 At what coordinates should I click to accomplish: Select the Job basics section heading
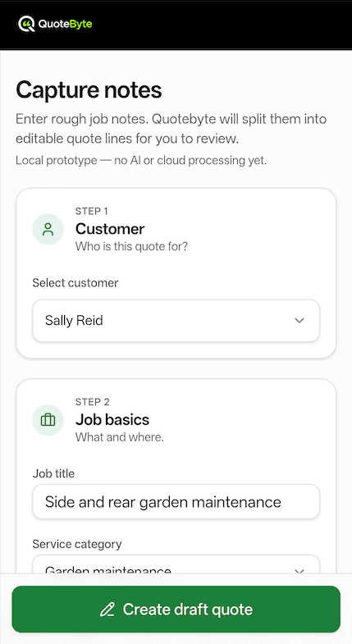click(x=112, y=419)
